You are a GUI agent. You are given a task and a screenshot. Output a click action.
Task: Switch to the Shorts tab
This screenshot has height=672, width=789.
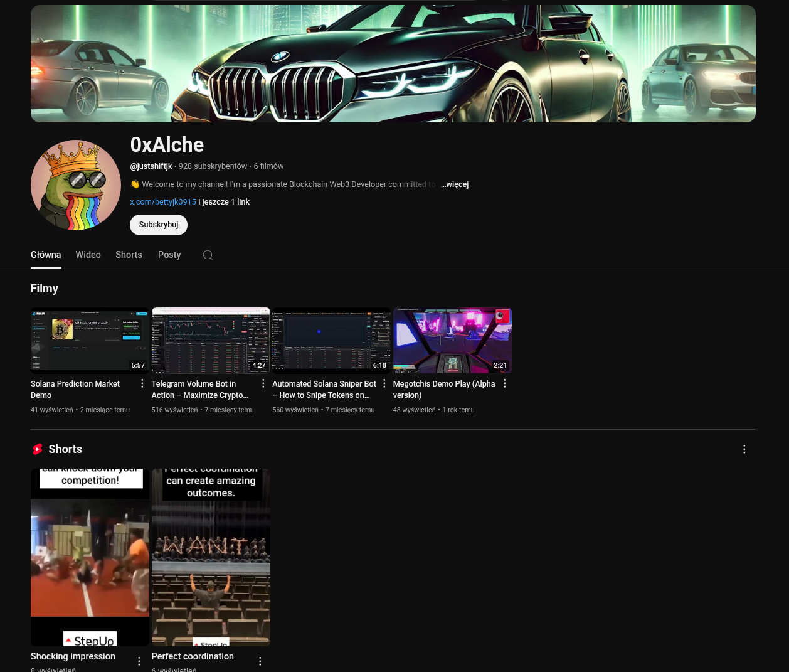(129, 255)
